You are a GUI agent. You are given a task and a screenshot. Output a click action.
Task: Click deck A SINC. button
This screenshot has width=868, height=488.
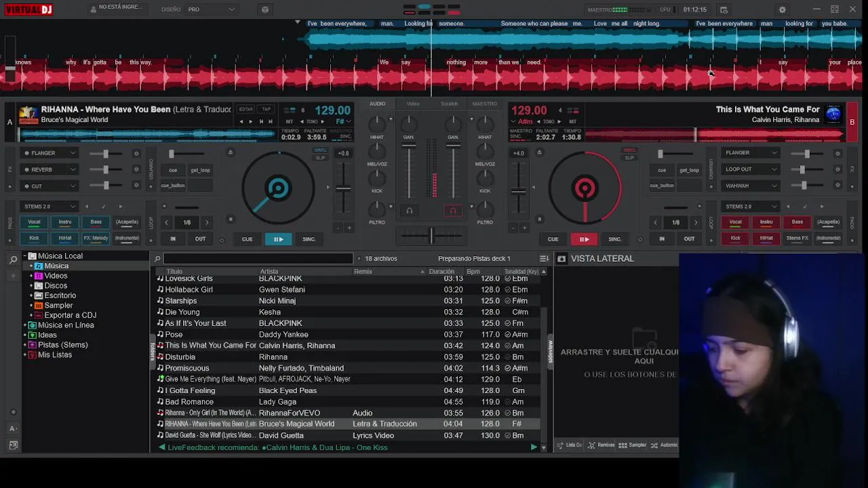pos(309,239)
